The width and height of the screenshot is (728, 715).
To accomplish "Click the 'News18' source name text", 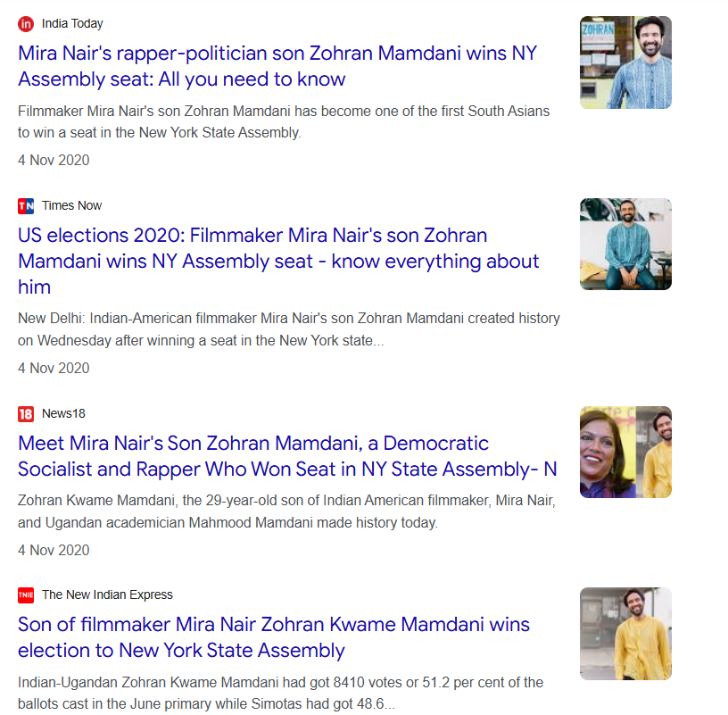I will click(x=63, y=414).
